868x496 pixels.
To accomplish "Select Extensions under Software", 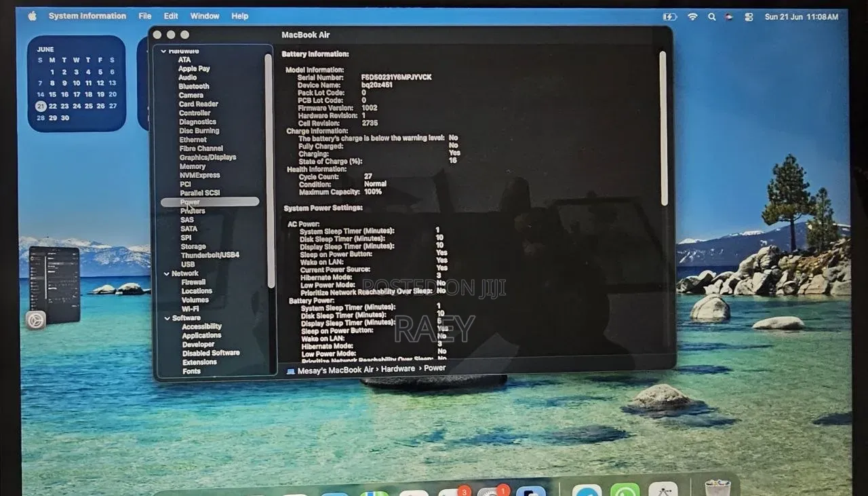I will [x=199, y=362].
